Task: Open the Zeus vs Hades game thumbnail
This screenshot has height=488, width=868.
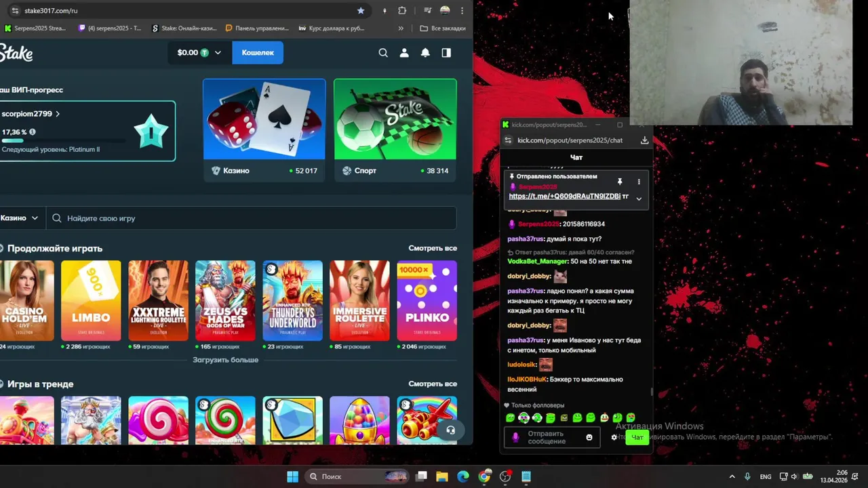Action: tap(225, 300)
